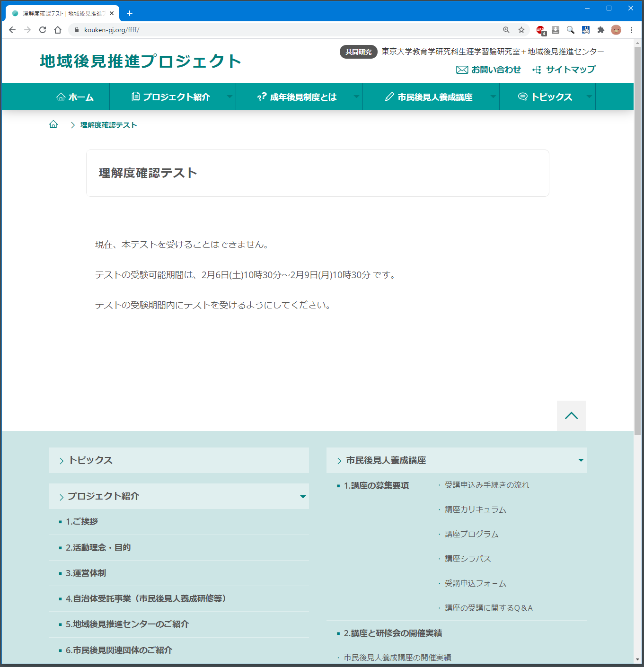Collapse the footer プロジェクト紹介 section arrow
Viewport: 644px width, 667px height.
[x=303, y=496]
